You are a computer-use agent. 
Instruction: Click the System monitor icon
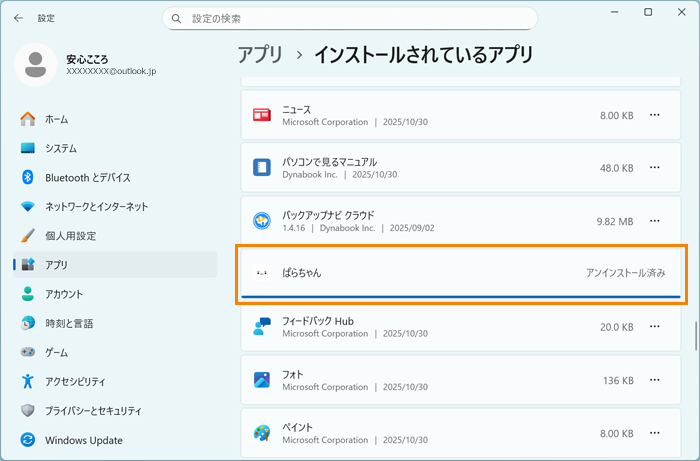pos(28,148)
